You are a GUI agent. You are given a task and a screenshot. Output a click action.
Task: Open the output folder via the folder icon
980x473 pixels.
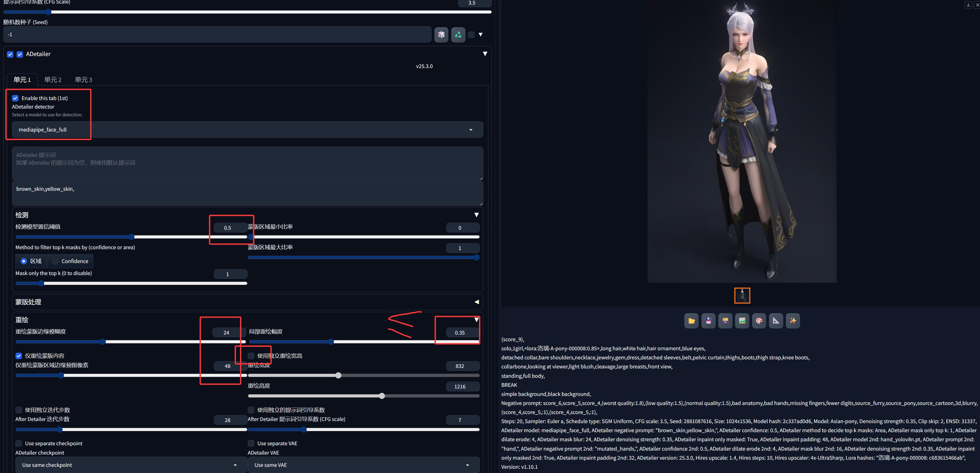691,321
